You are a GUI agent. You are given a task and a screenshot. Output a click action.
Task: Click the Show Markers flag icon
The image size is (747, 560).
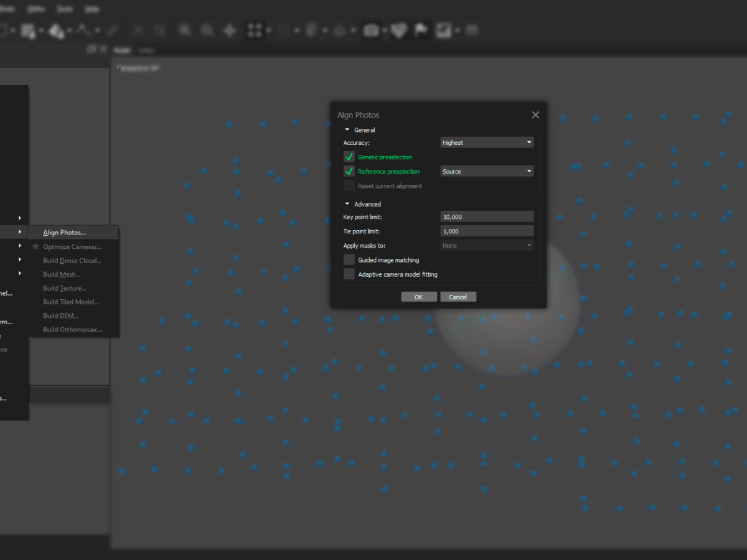click(421, 30)
